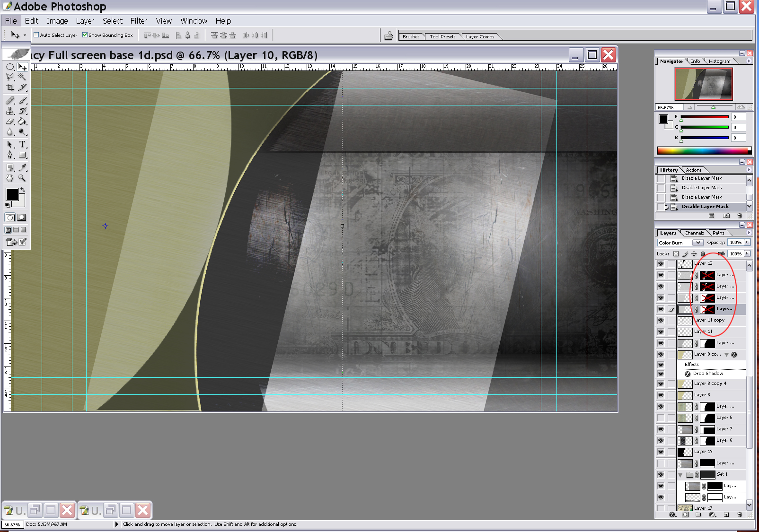This screenshot has height=532, width=759.
Task: Open the Layer Comps palette tab
Action: point(480,36)
